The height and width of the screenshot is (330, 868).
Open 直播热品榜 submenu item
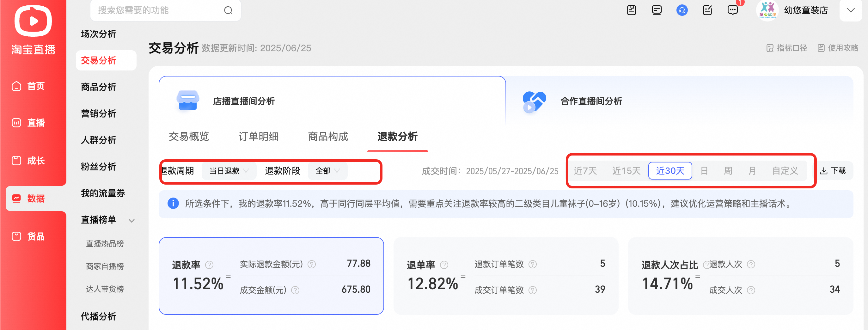[x=105, y=244]
